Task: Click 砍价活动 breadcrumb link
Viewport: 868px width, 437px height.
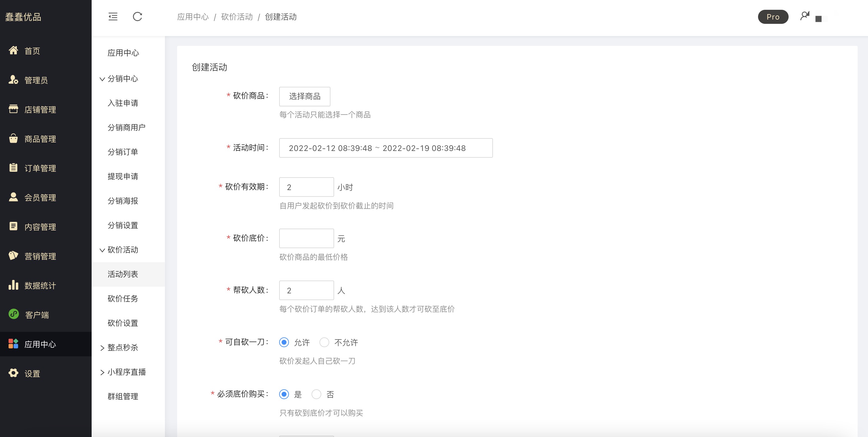Action: point(236,17)
